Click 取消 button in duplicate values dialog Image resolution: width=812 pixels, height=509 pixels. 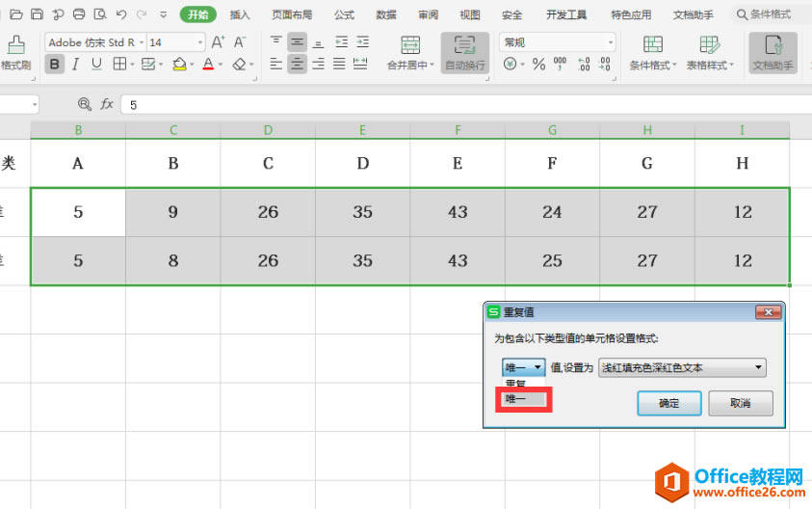tap(741, 403)
